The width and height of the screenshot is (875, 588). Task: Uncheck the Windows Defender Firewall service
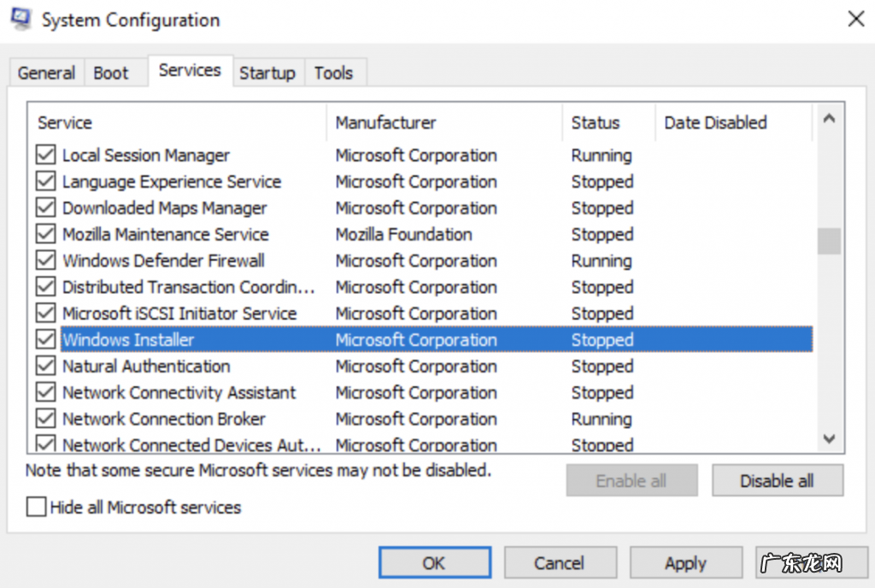[x=45, y=261]
